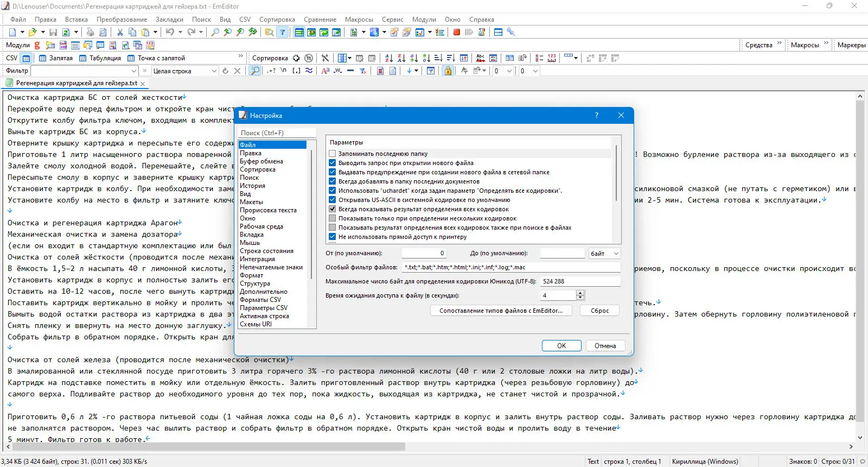Click the regular expression .+? filter icon

coord(271,71)
